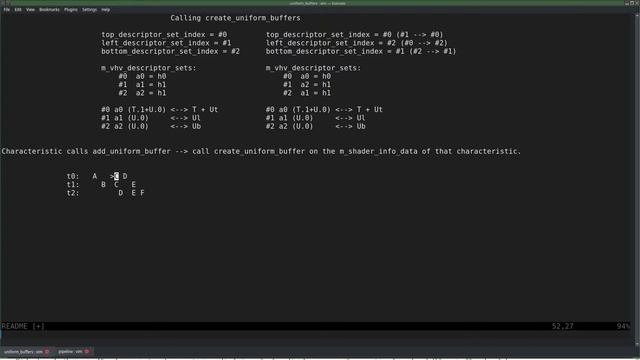This screenshot has height=360, width=640.
Task: Click the 't2:' row label
Action: (73, 193)
